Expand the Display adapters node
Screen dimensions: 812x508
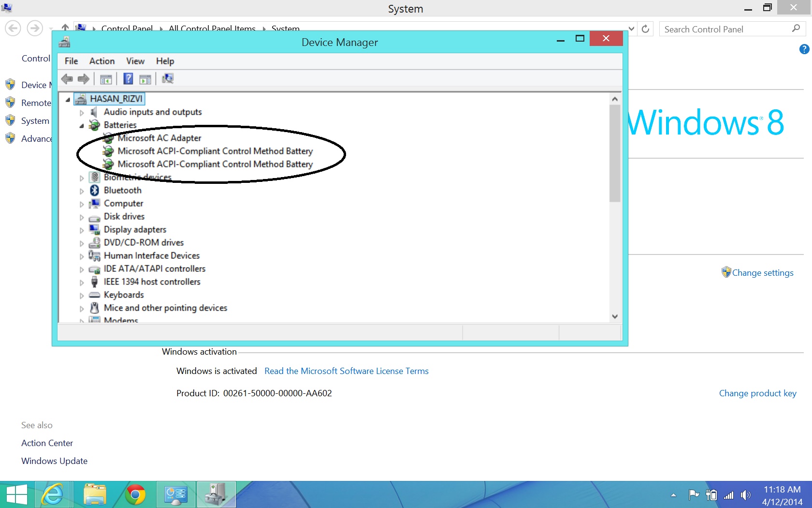(82, 230)
